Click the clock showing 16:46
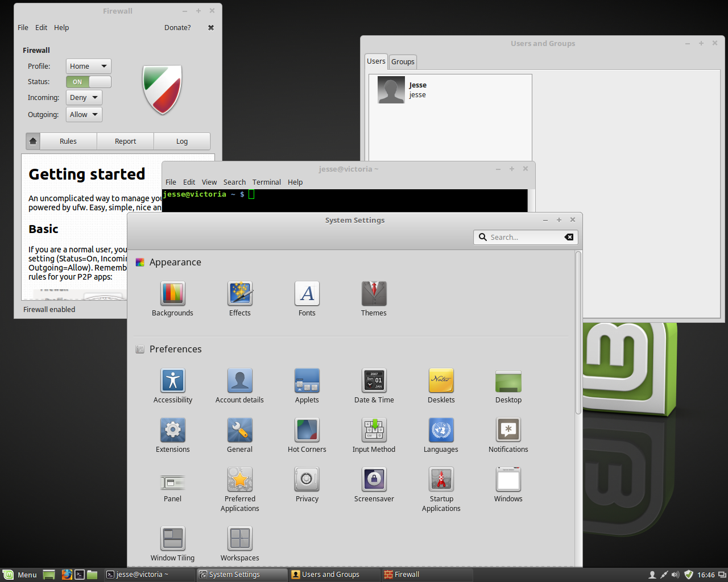The image size is (728, 582). pos(706,575)
